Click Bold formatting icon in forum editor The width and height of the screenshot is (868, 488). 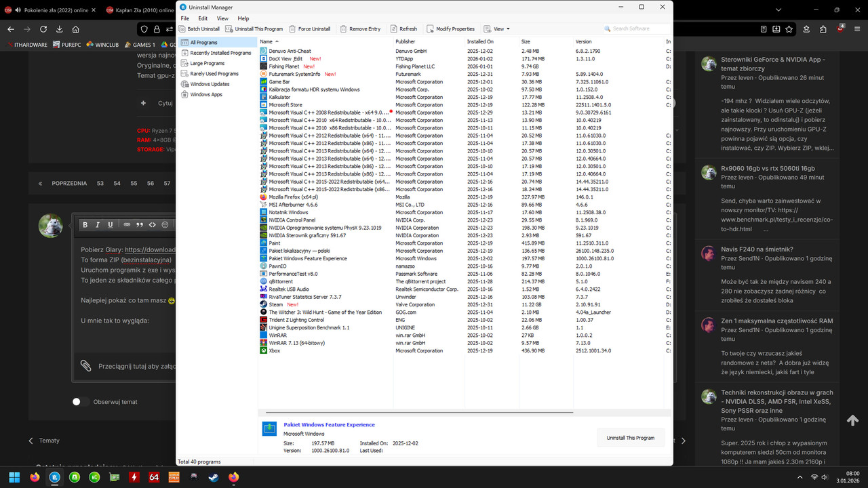pos(85,224)
